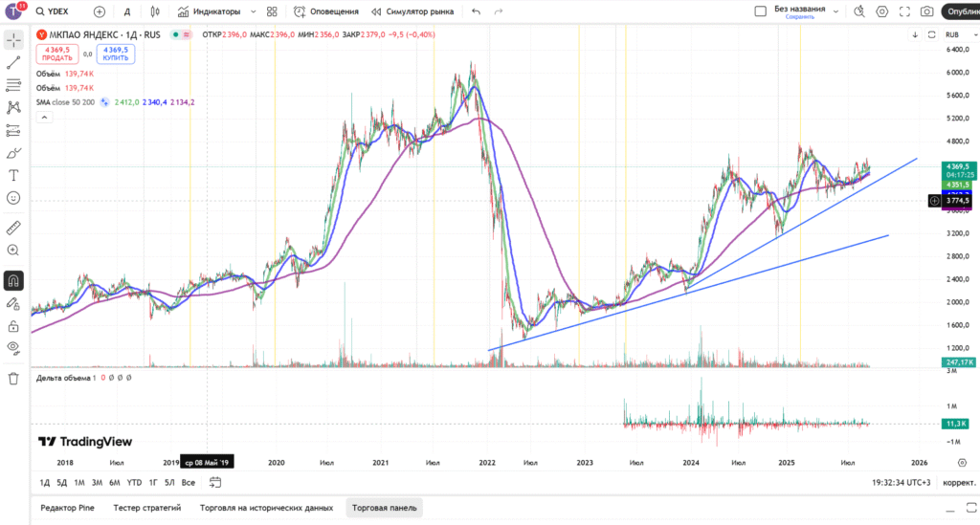Click the Сохранить save link
This screenshot has height=525, width=980.
pyautogui.click(x=799, y=17)
